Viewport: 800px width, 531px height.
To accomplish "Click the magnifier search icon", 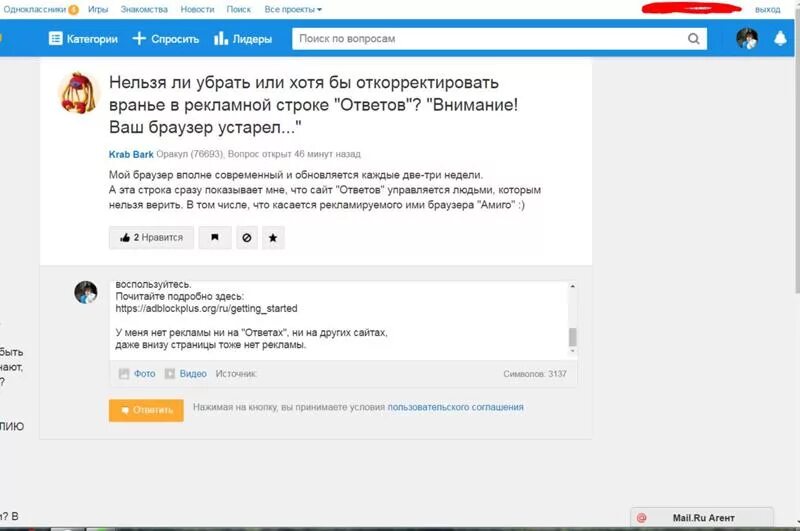I will [693, 39].
